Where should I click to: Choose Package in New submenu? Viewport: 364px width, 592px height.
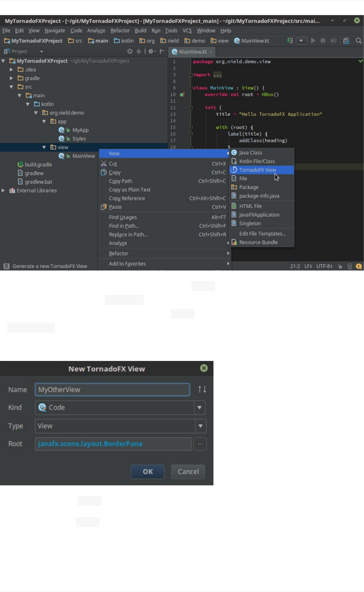tap(262, 187)
